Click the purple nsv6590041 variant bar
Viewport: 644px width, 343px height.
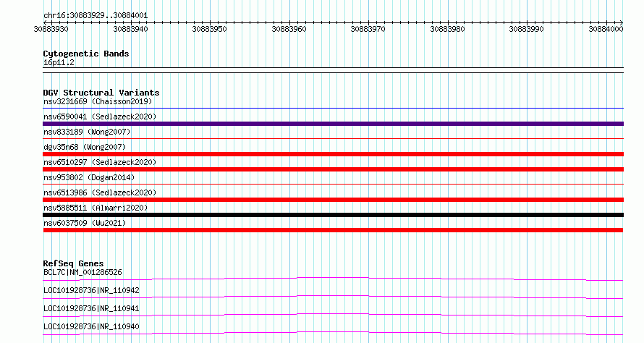pos(333,124)
